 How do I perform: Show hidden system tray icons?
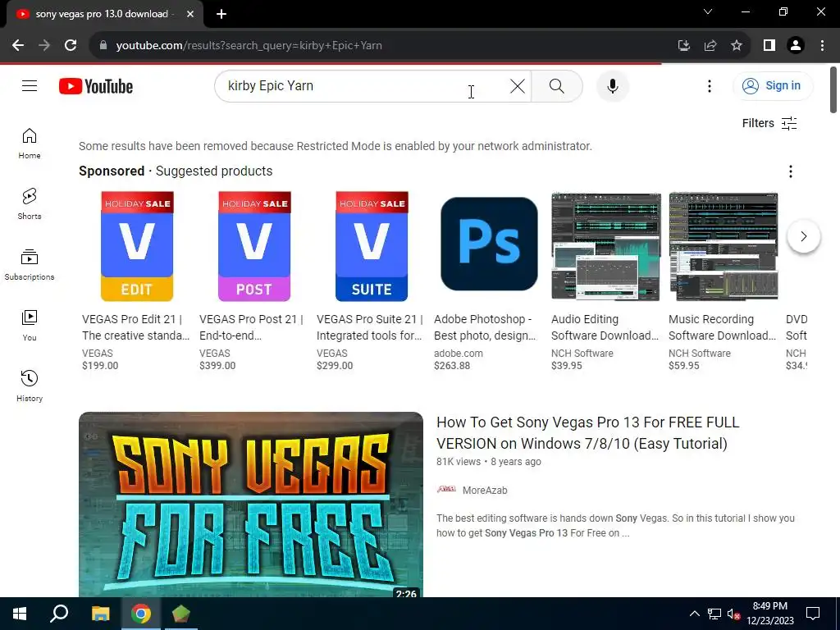pyautogui.click(x=694, y=614)
